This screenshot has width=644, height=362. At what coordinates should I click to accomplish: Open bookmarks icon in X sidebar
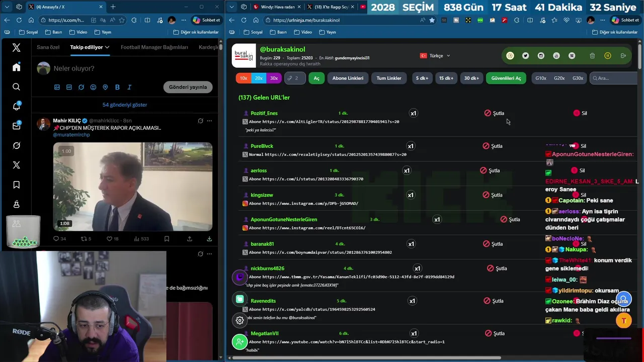tap(17, 185)
